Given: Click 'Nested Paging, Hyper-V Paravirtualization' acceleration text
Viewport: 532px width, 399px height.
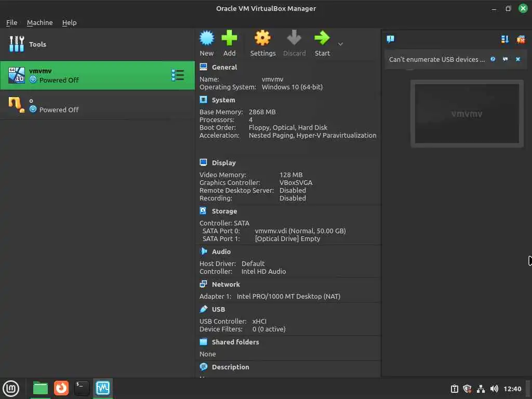Looking at the screenshot, I should click(312, 136).
